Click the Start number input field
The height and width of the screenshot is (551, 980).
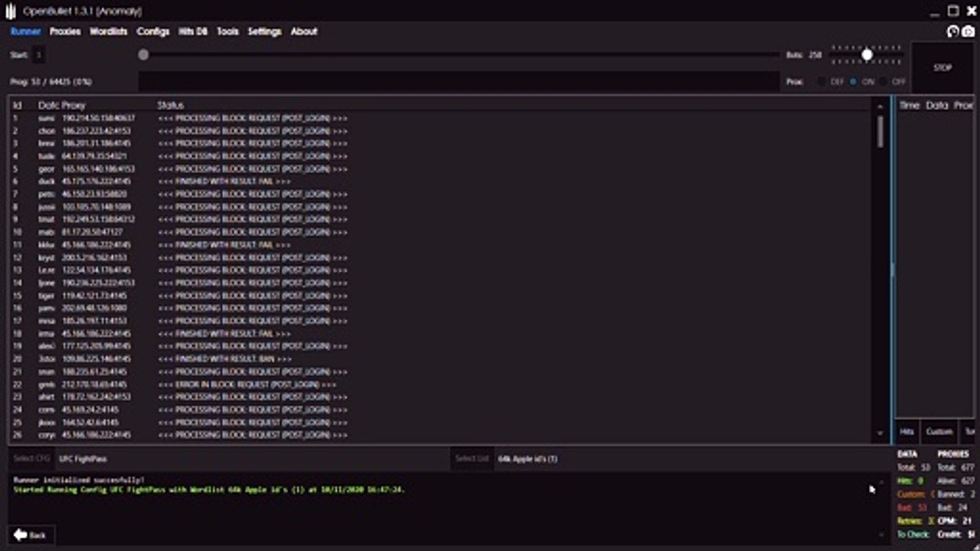tap(38, 55)
